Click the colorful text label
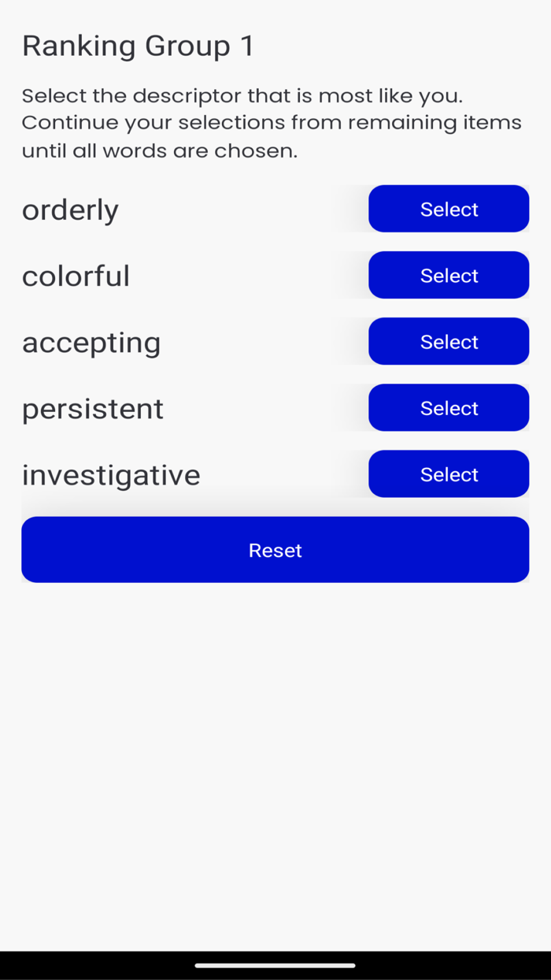 pyautogui.click(x=76, y=275)
